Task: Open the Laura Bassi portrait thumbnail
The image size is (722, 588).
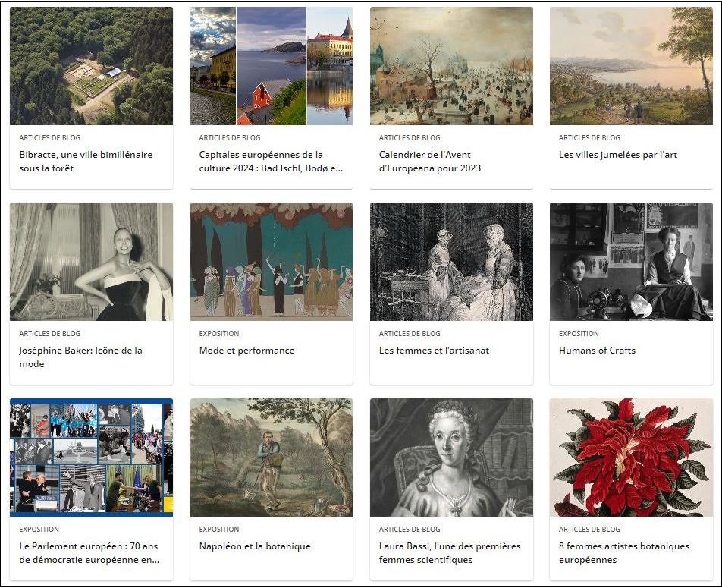Action: 451,458
